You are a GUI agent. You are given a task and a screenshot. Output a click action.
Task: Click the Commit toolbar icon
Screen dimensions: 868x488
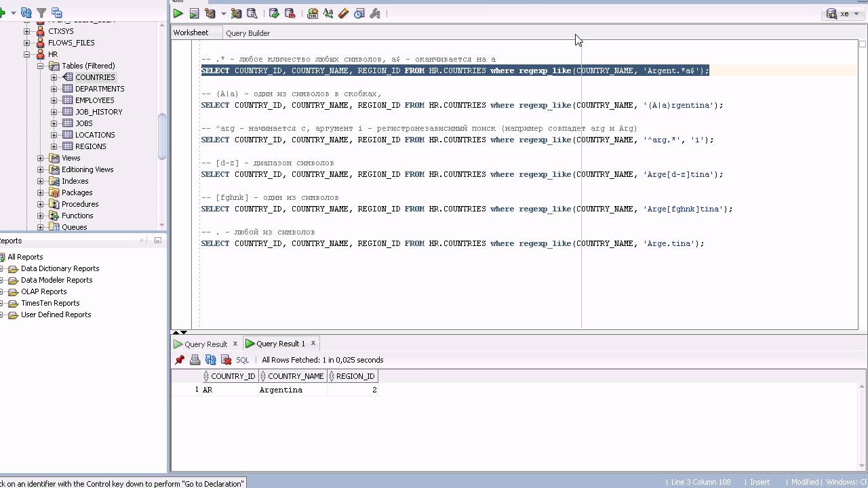coord(274,13)
